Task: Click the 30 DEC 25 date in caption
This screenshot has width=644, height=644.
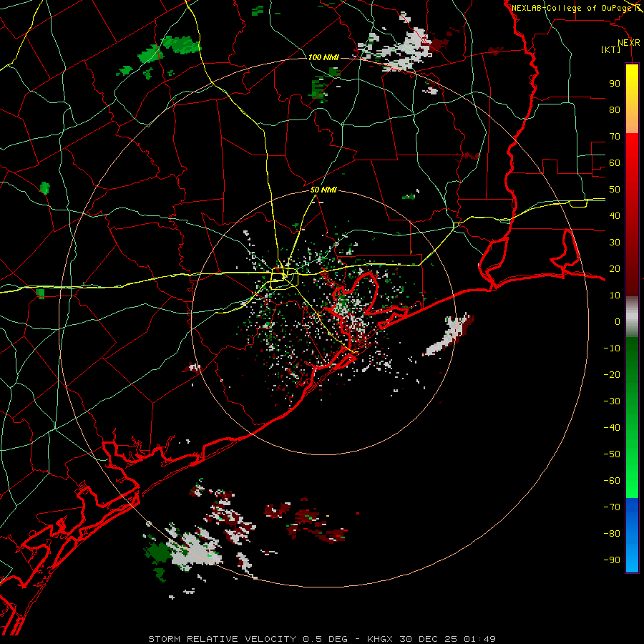Action: [429, 639]
